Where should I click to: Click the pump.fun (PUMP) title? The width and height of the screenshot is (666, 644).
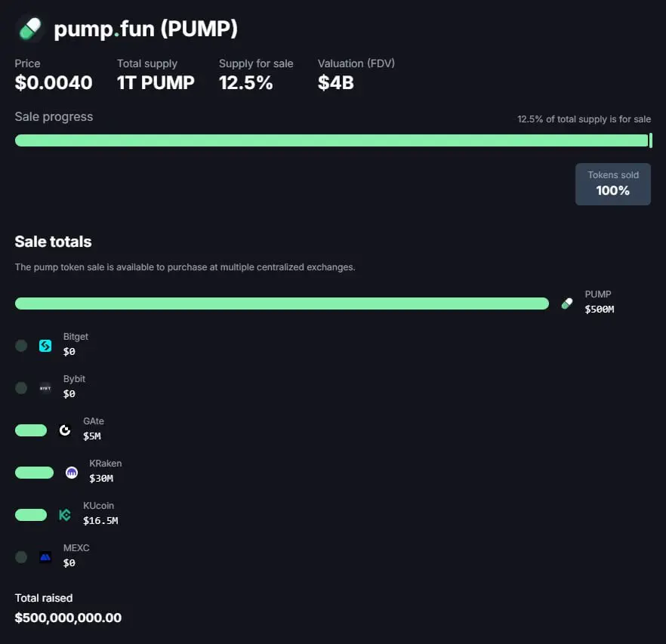click(x=146, y=29)
